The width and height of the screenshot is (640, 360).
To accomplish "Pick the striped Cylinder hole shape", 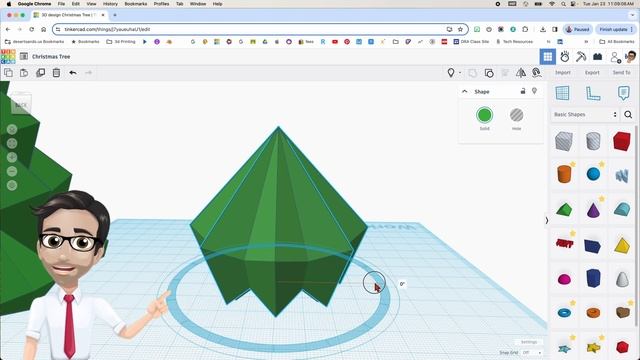I will (593, 141).
